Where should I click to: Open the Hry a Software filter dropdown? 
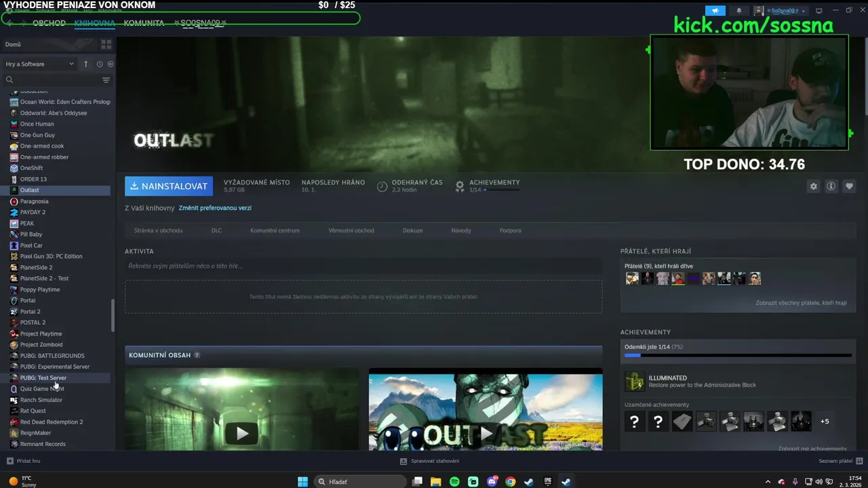40,64
